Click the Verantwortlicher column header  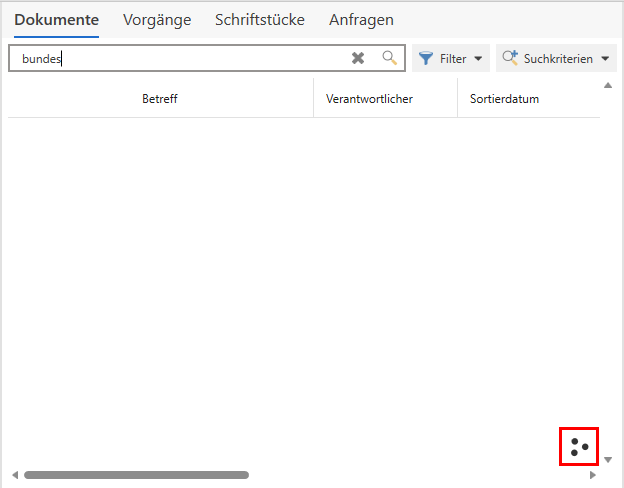pyautogui.click(x=369, y=99)
